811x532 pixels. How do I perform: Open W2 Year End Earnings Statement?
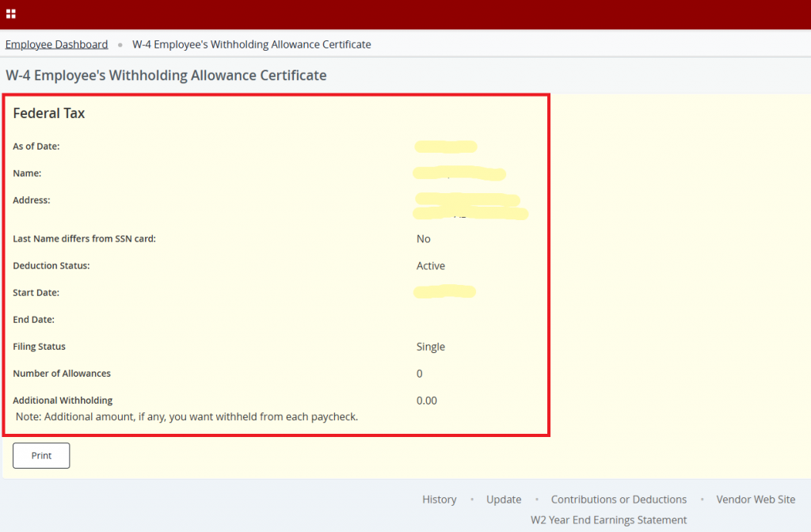[608, 520]
